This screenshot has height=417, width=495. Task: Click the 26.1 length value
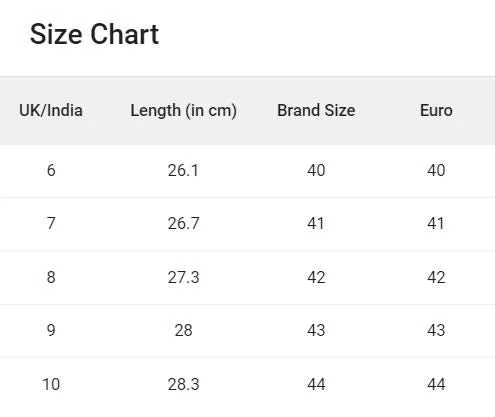point(183,170)
